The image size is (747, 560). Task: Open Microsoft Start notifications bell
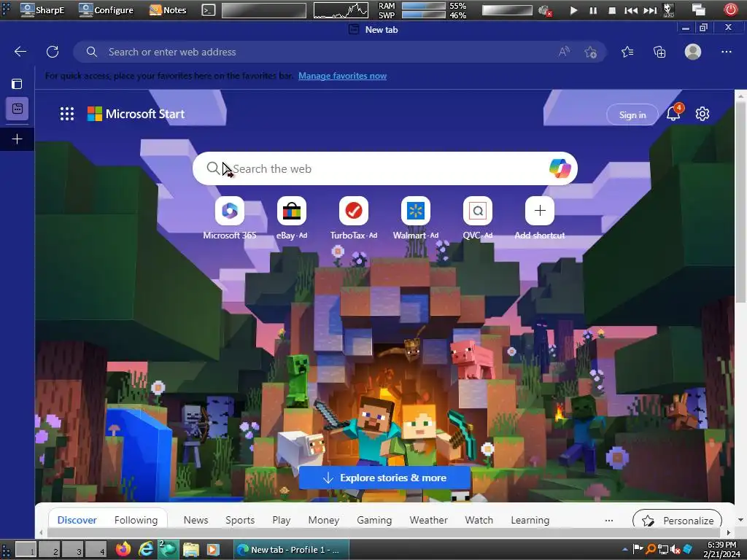[673, 113]
